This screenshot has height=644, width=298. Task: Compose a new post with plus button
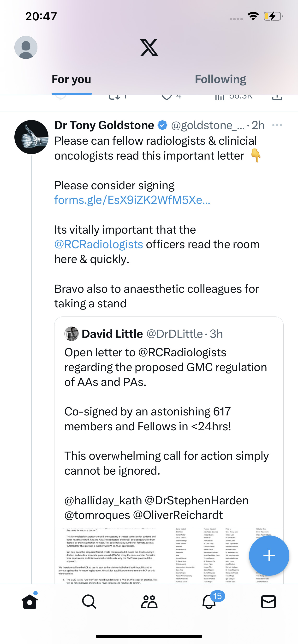(x=269, y=556)
